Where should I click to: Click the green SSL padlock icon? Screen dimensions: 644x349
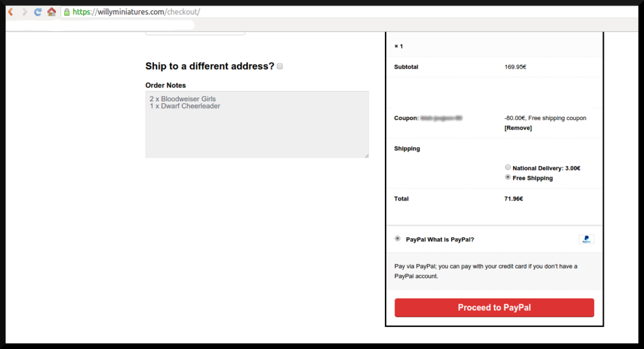[67, 12]
